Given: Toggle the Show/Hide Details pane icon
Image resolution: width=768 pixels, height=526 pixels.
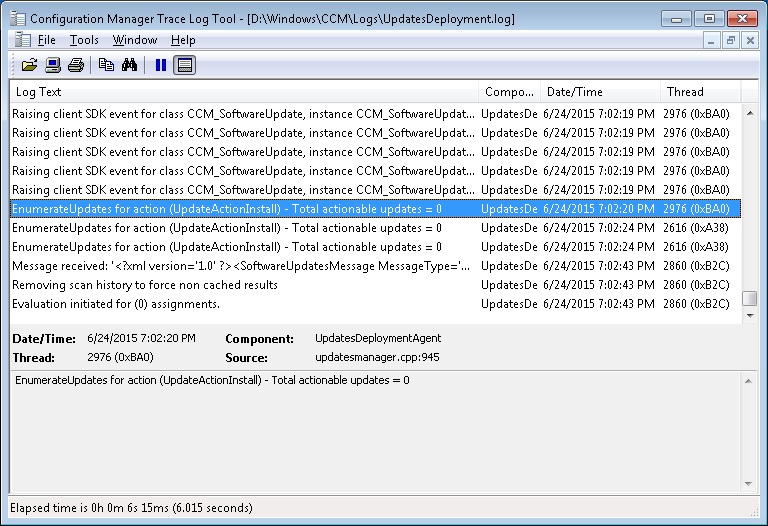Looking at the screenshot, I should coord(184,66).
